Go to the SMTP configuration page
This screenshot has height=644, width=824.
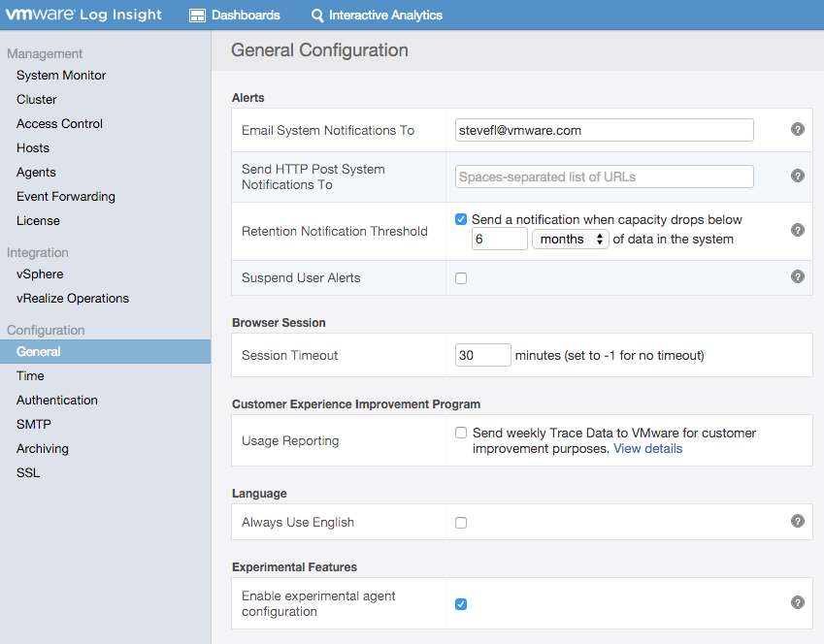coord(34,425)
